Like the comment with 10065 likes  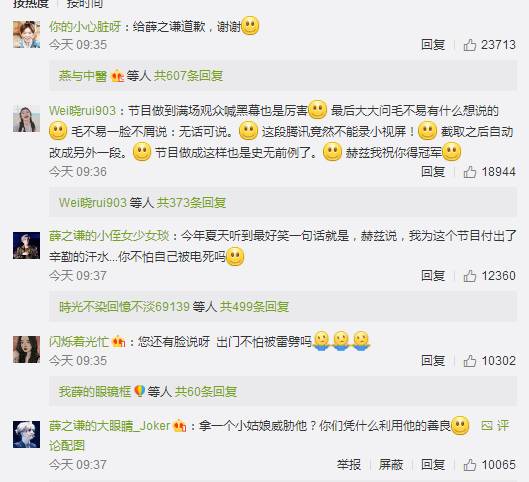coord(470,465)
